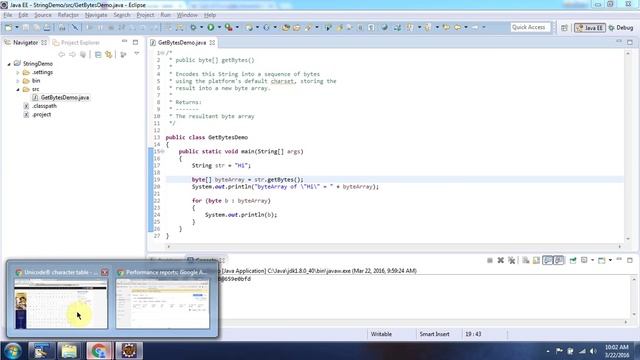640x360 pixels.
Task: Open the File menu
Action: click(x=8, y=15)
